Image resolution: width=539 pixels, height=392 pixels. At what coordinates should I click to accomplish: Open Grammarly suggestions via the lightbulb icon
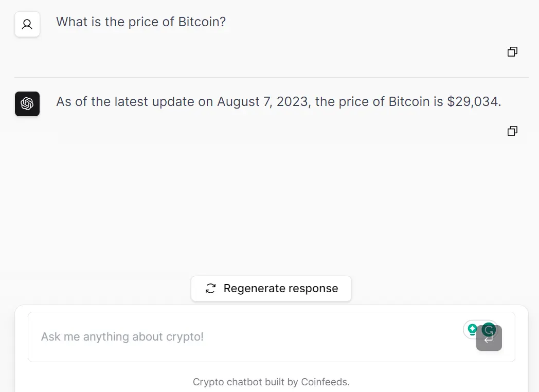[472, 330]
